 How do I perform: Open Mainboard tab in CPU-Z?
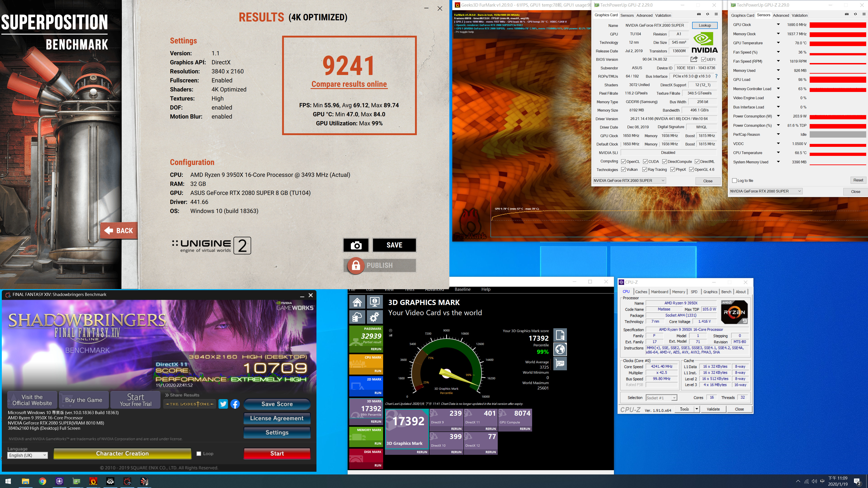tap(659, 292)
